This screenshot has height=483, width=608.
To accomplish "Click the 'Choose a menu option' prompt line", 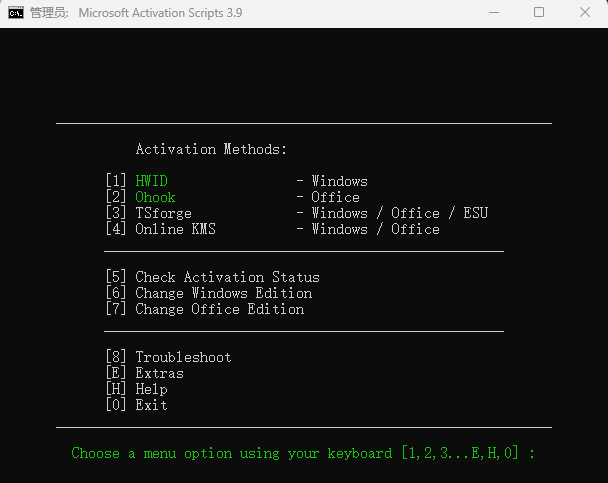I will click(303, 453).
